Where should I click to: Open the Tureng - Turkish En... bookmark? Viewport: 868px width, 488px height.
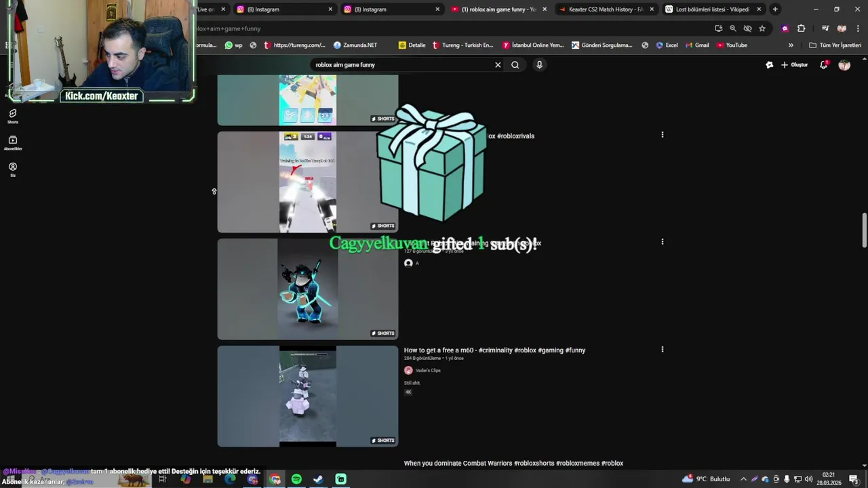(462, 45)
